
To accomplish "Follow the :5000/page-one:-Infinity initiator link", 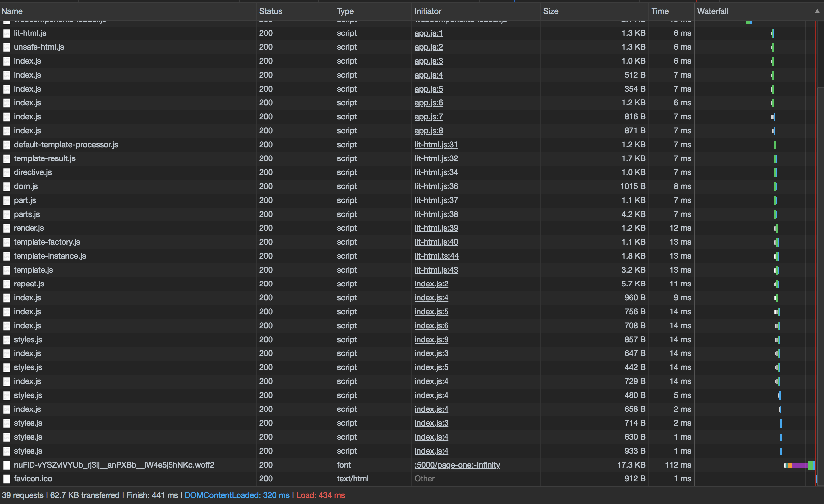I will 457,465.
